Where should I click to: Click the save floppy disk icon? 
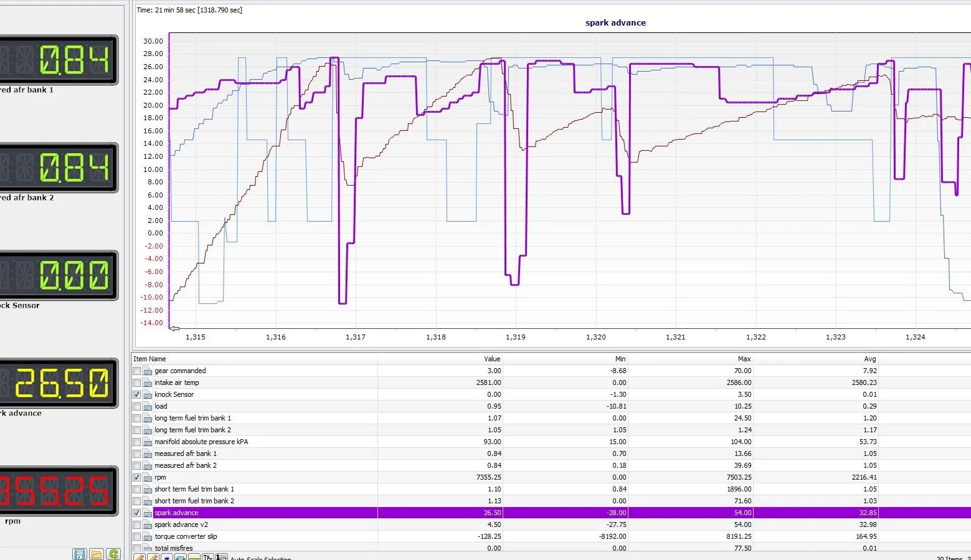80,554
